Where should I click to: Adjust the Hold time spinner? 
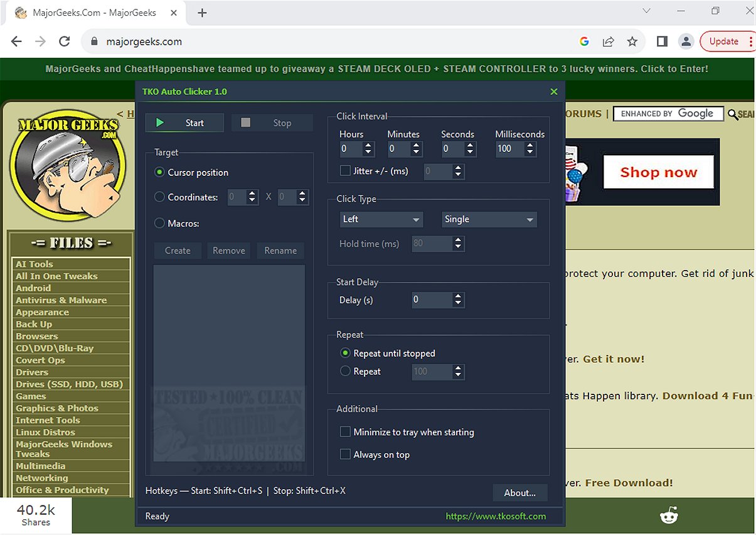pyautogui.click(x=459, y=244)
